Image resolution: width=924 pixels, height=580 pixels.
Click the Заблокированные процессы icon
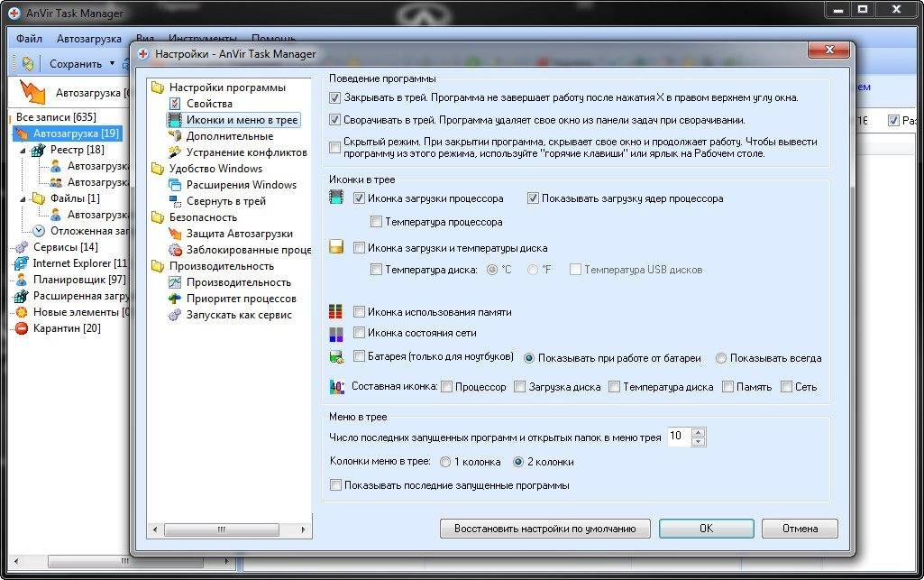pos(175,249)
